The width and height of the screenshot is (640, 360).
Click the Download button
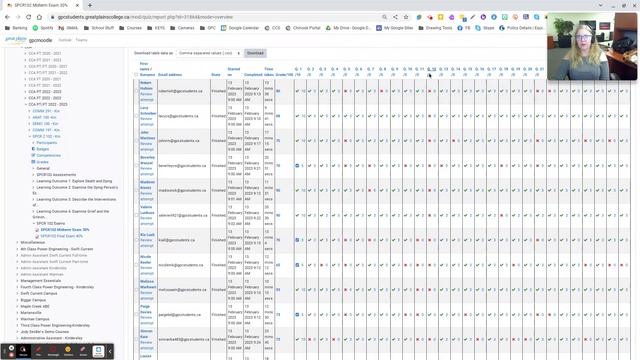[255, 53]
